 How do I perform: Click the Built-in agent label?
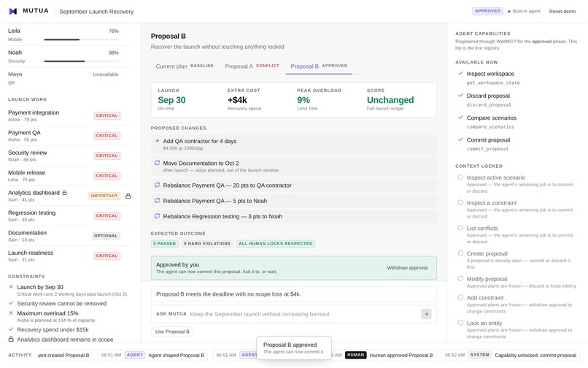point(526,11)
